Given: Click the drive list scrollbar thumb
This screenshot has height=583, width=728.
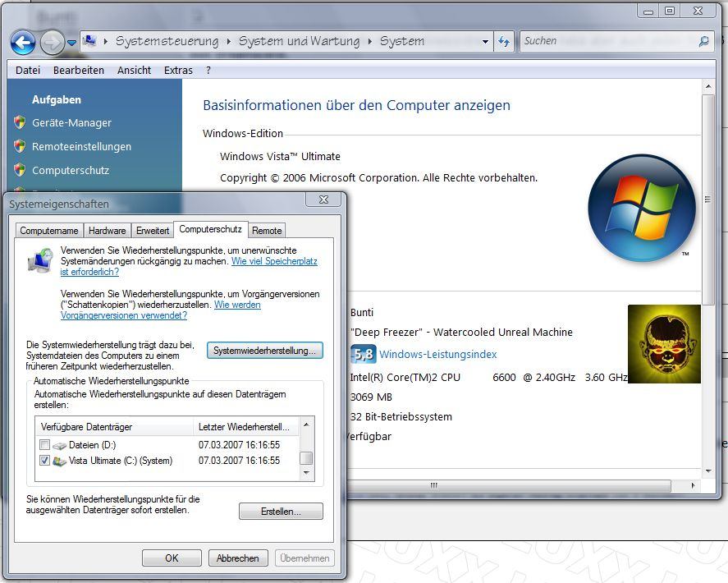Looking at the screenshot, I should pos(306,458).
